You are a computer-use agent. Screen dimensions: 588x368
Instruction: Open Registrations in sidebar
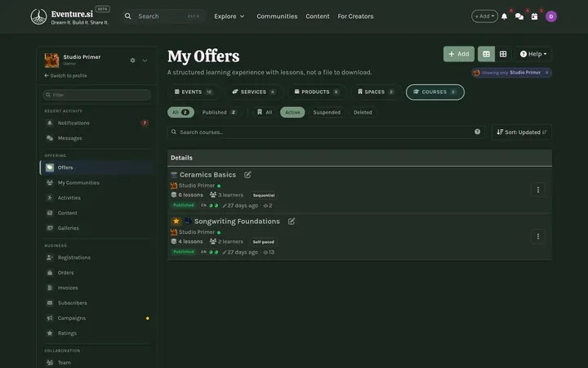[x=96, y=258]
